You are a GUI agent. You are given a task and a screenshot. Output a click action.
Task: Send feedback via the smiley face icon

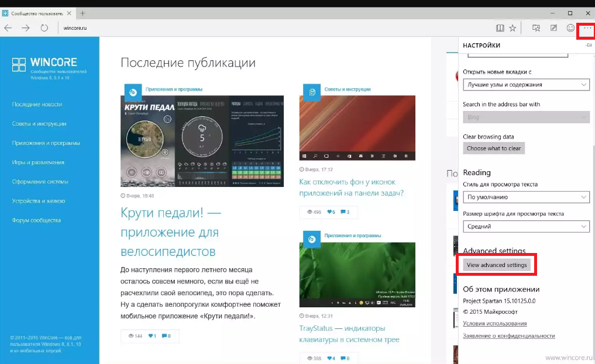pos(570,28)
